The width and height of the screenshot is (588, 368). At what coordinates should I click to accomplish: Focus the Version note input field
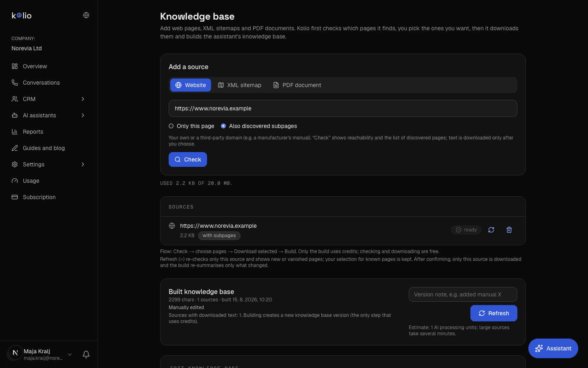(463, 294)
